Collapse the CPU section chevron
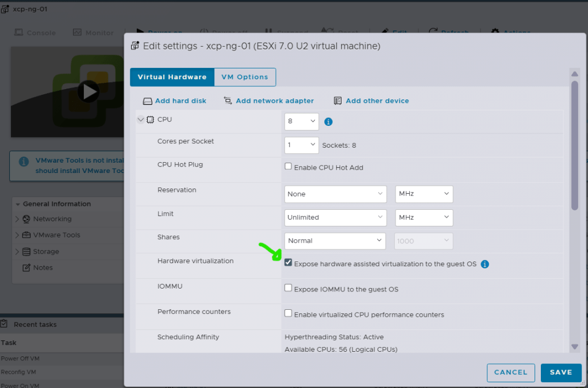Screen dimensions: 588x388 (141, 120)
